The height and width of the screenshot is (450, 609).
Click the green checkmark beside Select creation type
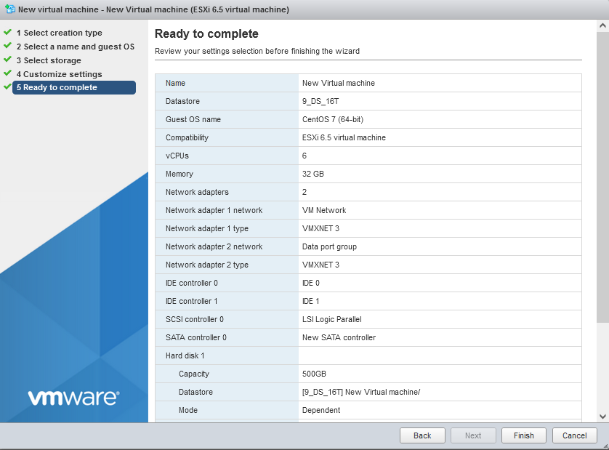pos(8,32)
